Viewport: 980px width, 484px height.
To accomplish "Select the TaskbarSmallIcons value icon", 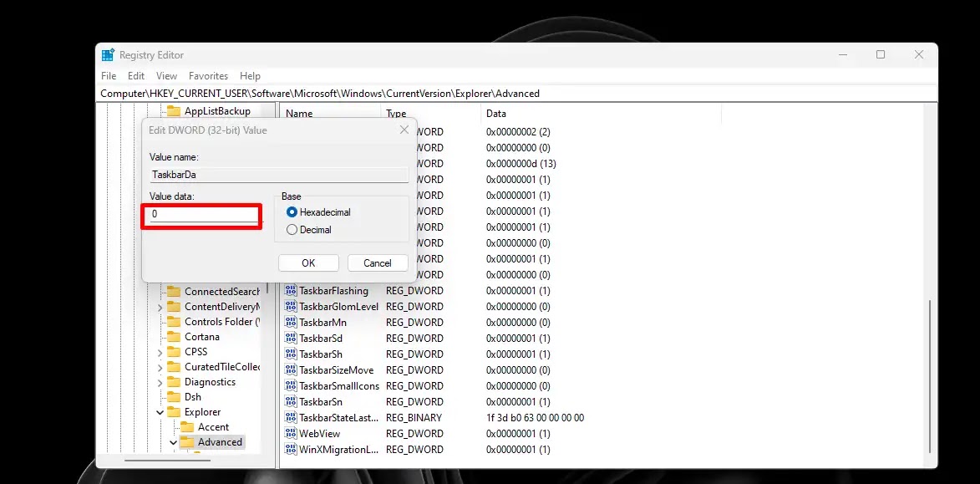I will [290, 386].
